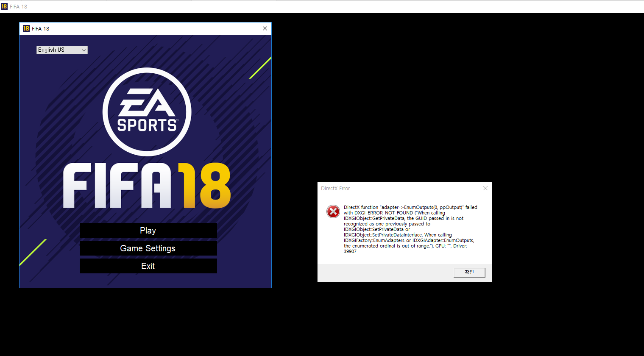
Task: Click the DirectX Error dialog title text
Action: coord(335,189)
